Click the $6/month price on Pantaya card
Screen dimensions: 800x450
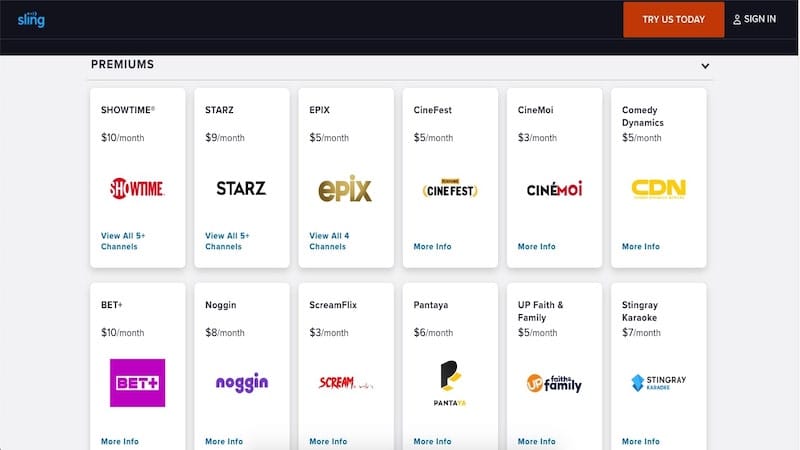(x=433, y=333)
